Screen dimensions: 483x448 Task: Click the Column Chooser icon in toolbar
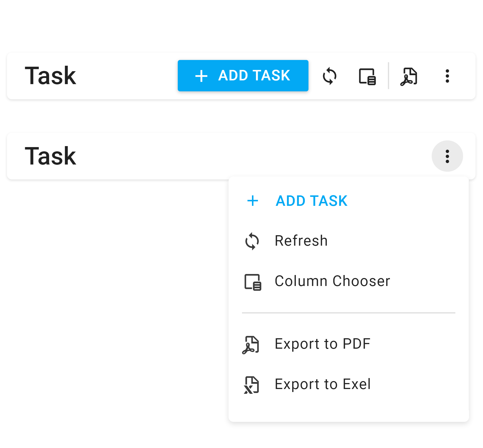(367, 77)
